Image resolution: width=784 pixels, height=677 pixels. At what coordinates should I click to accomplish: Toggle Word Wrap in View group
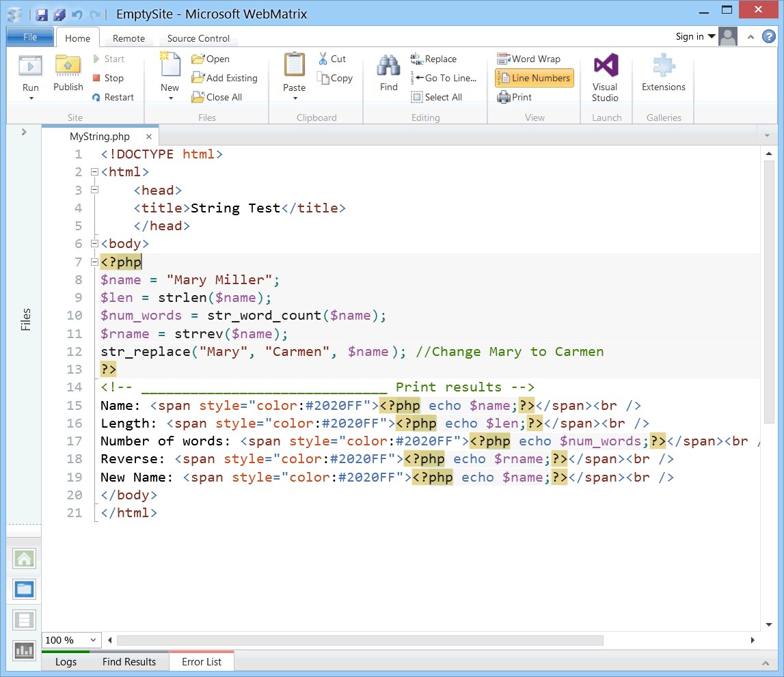[x=528, y=59]
